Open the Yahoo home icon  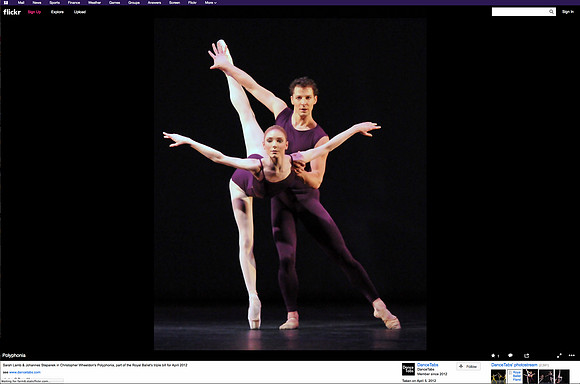pyautogui.click(x=6, y=2)
